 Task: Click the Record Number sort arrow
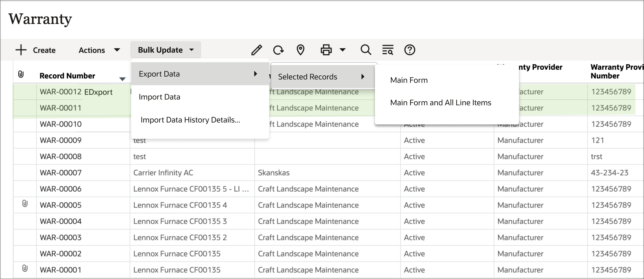(x=123, y=78)
